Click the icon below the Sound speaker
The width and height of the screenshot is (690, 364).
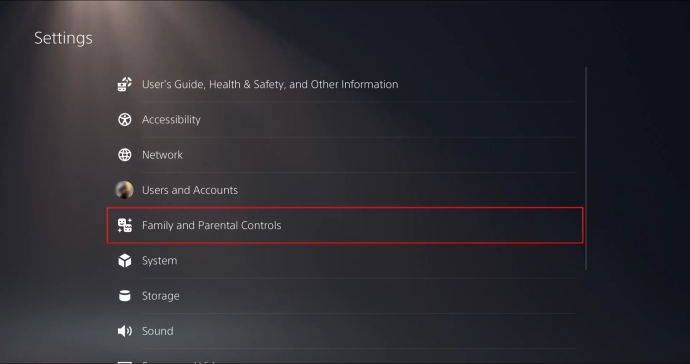pos(125,362)
